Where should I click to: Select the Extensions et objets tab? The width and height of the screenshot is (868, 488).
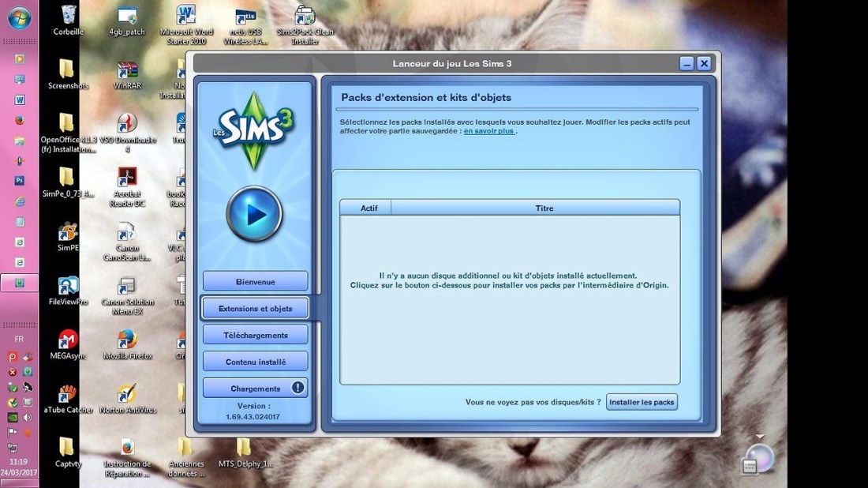coord(255,309)
